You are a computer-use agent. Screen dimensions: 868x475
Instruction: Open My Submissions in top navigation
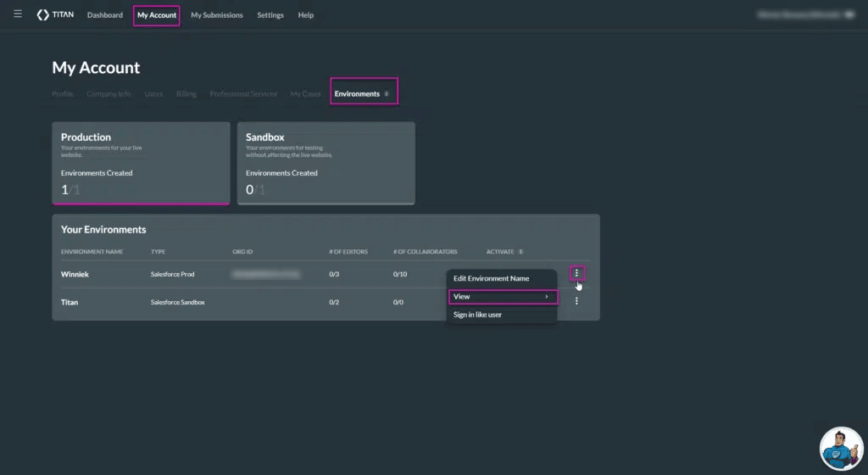point(216,15)
